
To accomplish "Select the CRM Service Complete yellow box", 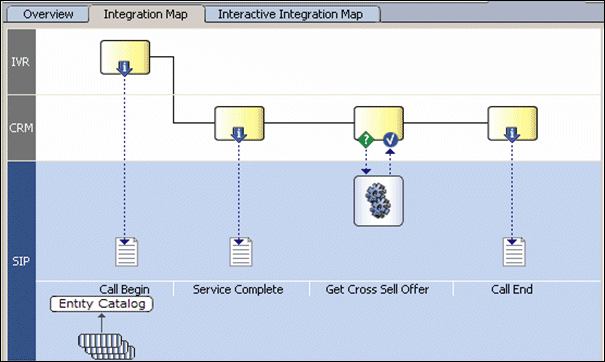I will coord(239,123).
